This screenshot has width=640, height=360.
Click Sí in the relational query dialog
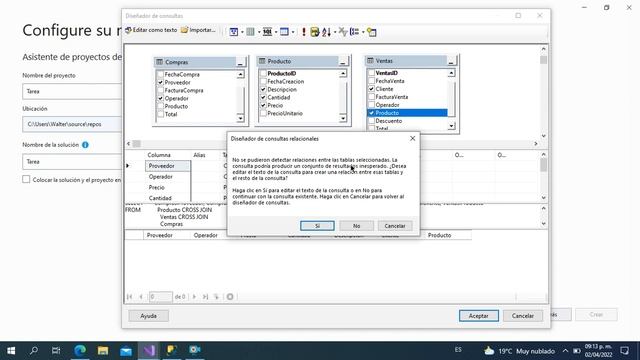point(317,226)
